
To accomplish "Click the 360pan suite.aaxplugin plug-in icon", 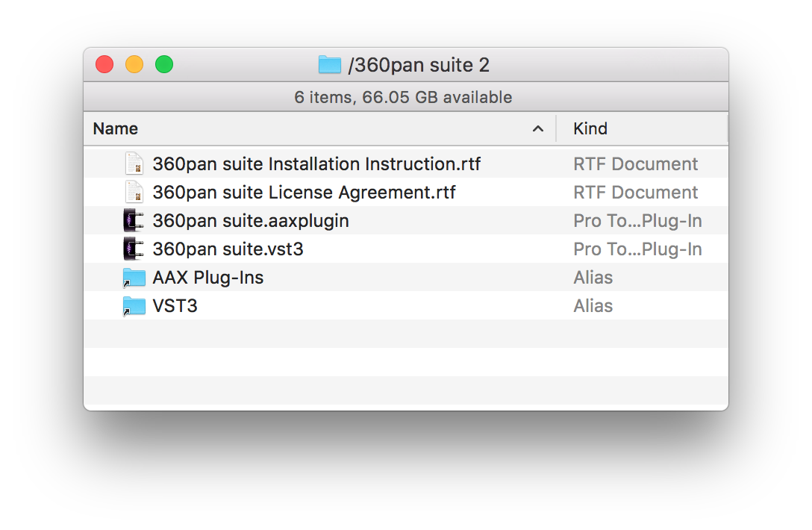I will pyautogui.click(x=134, y=221).
